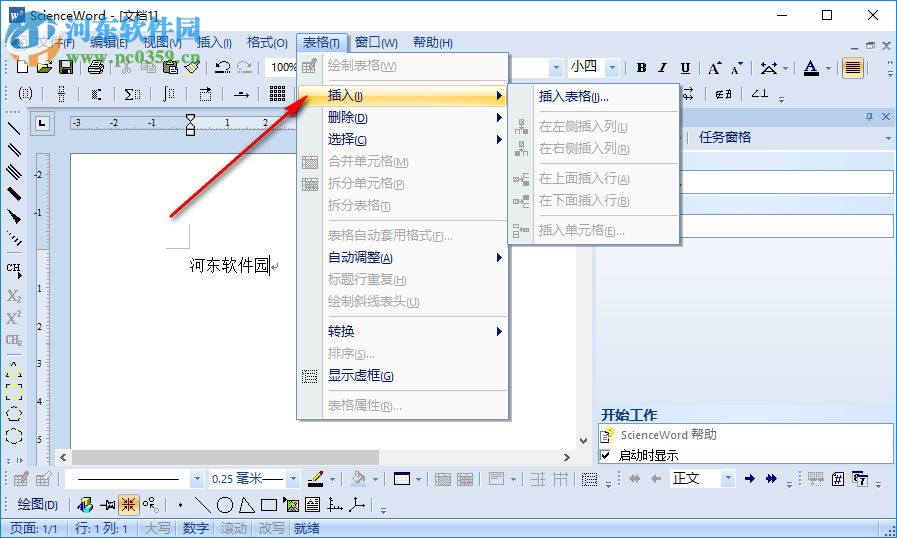This screenshot has height=538, width=897.
Task: Insert a fraction template
Action: click(62, 93)
